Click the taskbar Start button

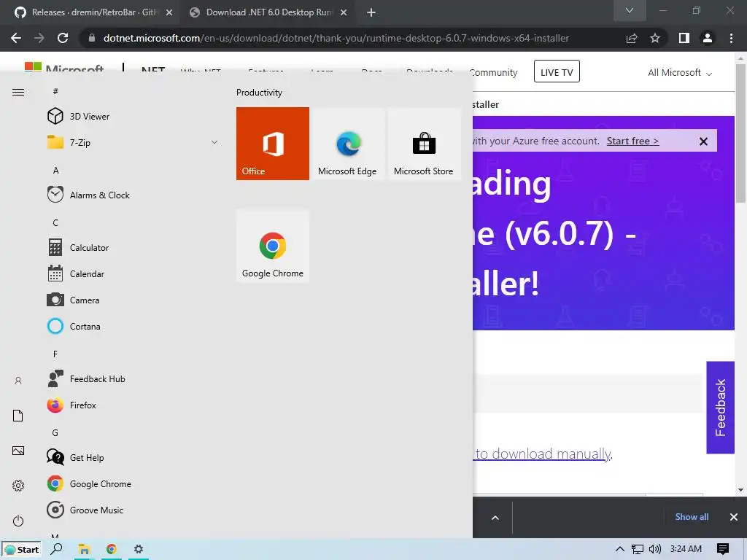tap(21, 550)
